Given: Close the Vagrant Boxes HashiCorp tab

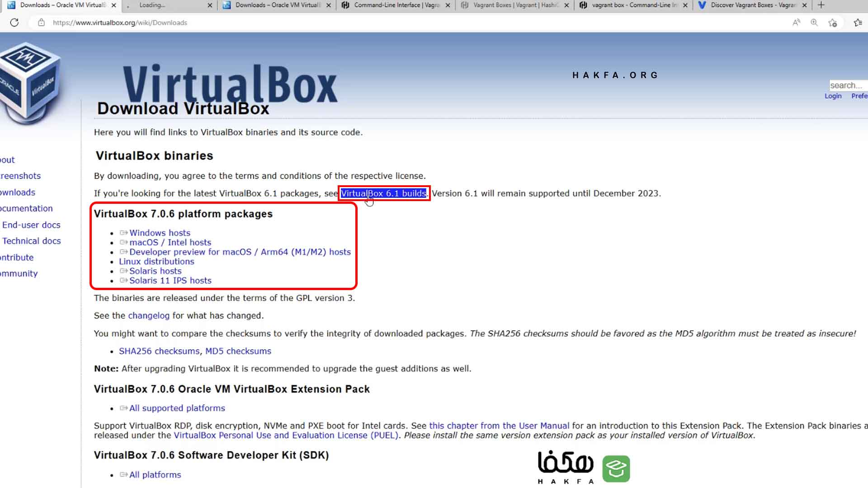Looking at the screenshot, I should pyautogui.click(x=566, y=5).
